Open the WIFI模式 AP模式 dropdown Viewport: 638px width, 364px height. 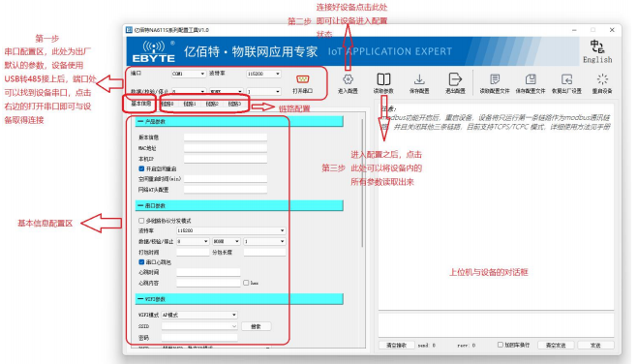[x=199, y=315]
